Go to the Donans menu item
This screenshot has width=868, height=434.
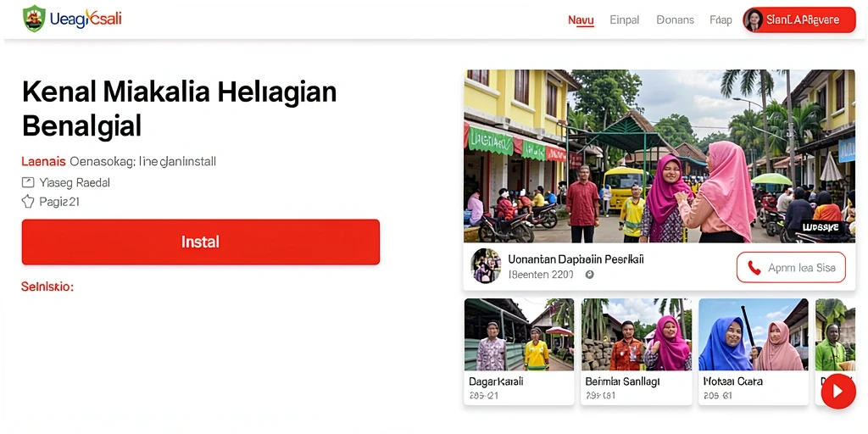[x=675, y=20]
